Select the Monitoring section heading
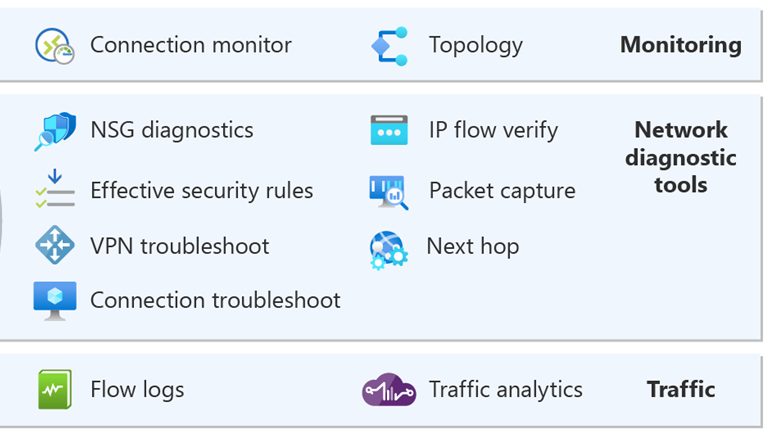This screenshot has height=434, width=772. coord(680,45)
